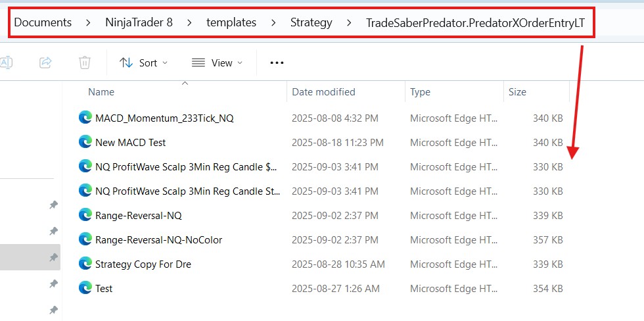Expand the chevron right after Documents in the path
644x321 pixels.
(88, 22)
